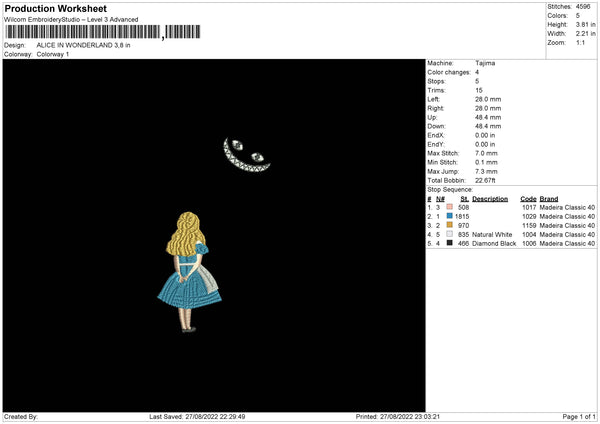Click the Trims value 15
The image size is (600, 424).
pos(479,90)
